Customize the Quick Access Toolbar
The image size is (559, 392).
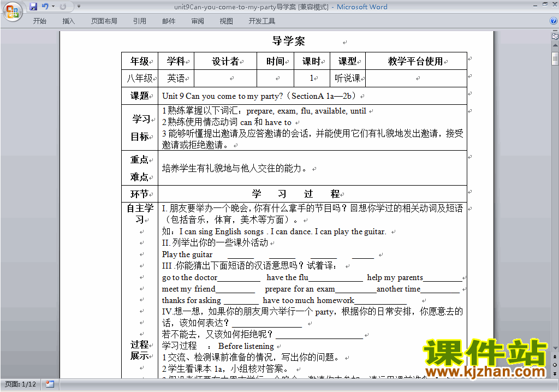79,7
